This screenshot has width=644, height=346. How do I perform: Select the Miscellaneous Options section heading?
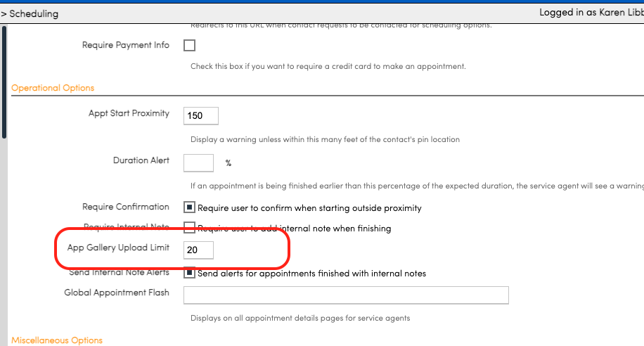click(57, 340)
